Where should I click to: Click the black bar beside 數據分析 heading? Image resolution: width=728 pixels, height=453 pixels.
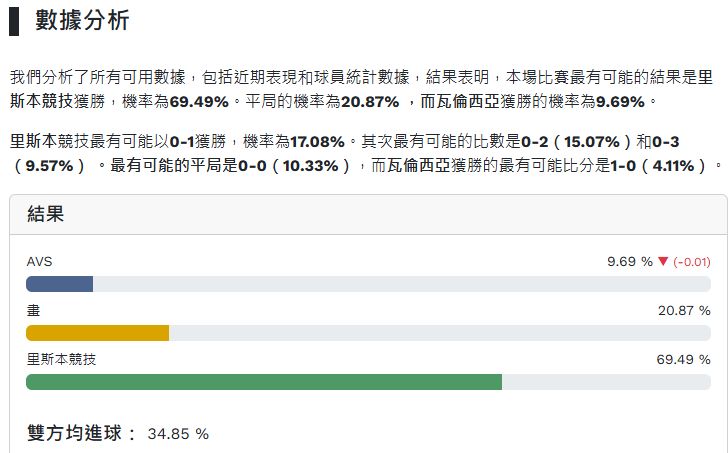tap(14, 21)
